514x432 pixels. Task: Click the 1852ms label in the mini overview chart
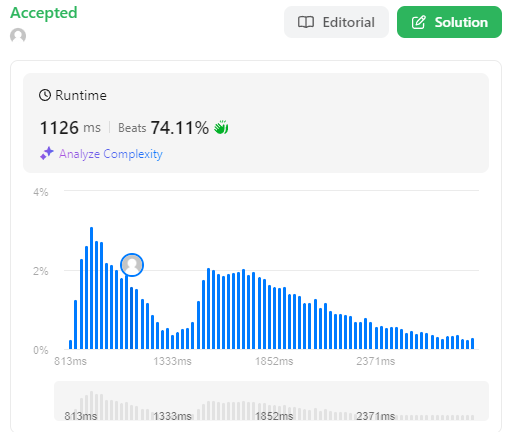click(x=274, y=416)
